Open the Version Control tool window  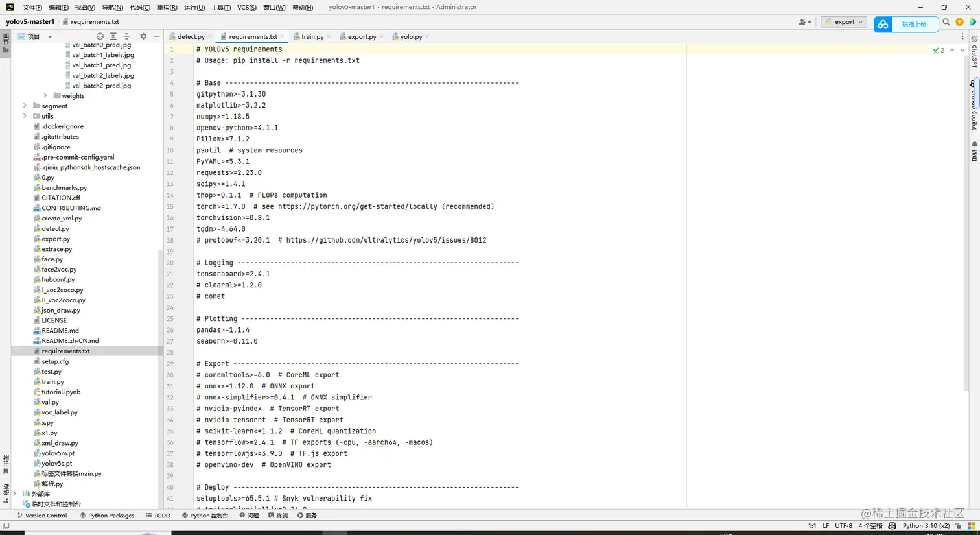click(x=42, y=516)
